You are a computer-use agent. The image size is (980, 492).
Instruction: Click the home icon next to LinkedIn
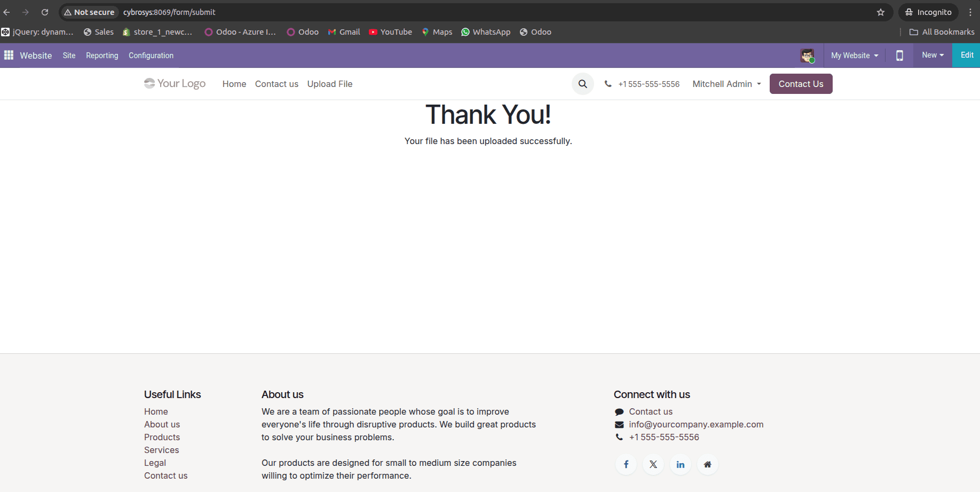[707, 464]
